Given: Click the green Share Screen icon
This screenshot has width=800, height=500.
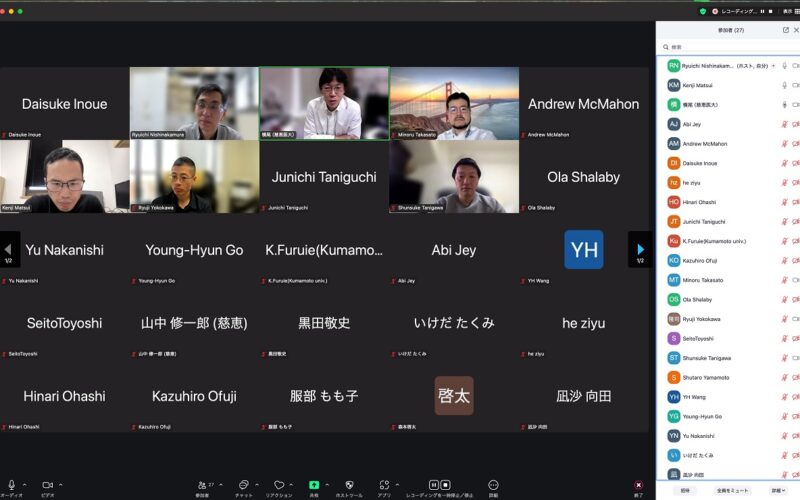Looking at the screenshot, I should [314, 485].
